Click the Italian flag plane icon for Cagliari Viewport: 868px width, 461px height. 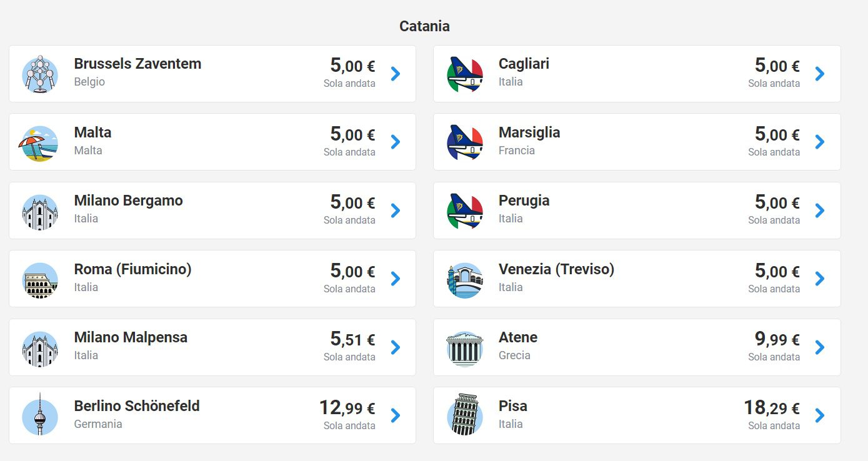(x=464, y=73)
